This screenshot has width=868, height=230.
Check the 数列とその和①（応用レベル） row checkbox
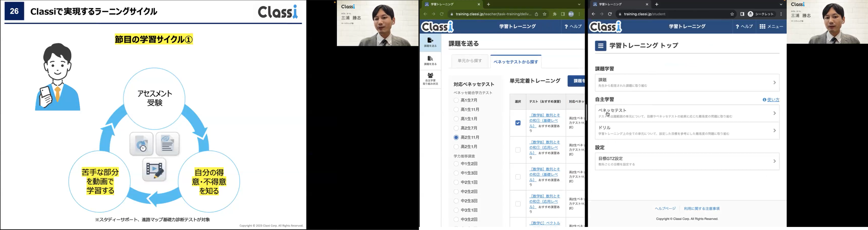[x=518, y=150]
